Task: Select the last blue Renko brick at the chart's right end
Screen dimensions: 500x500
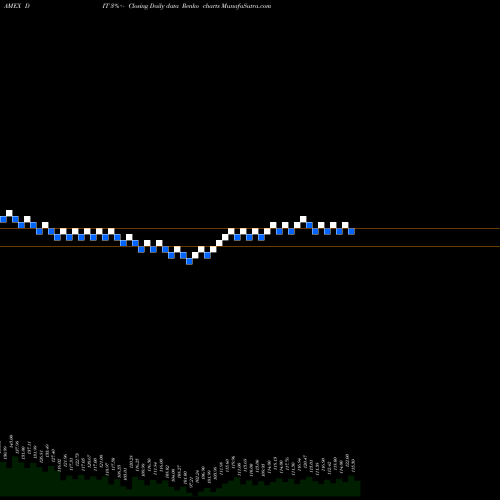Action: click(351, 231)
